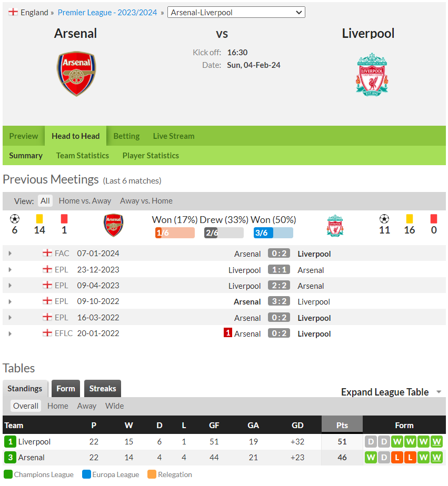448x486 pixels.
Task: Click Liverpool's red card icon above 0
Action: (x=434, y=219)
